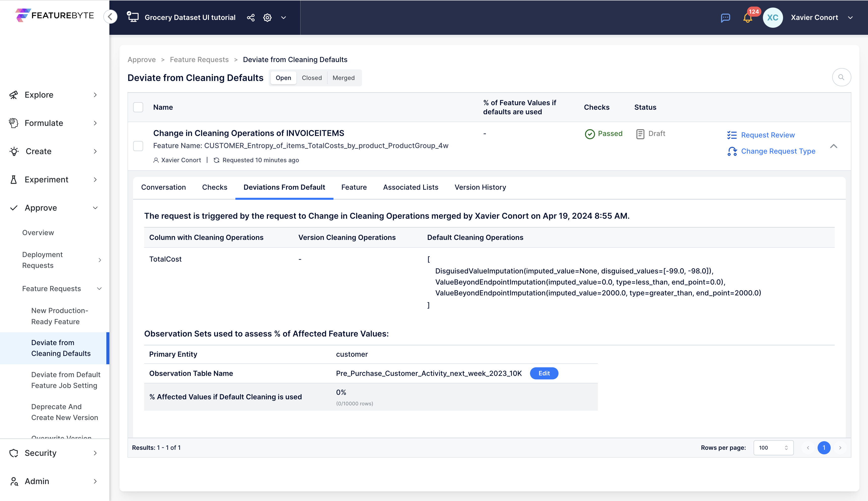Click the Formulate brain icon
868x501 pixels.
(x=14, y=123)
